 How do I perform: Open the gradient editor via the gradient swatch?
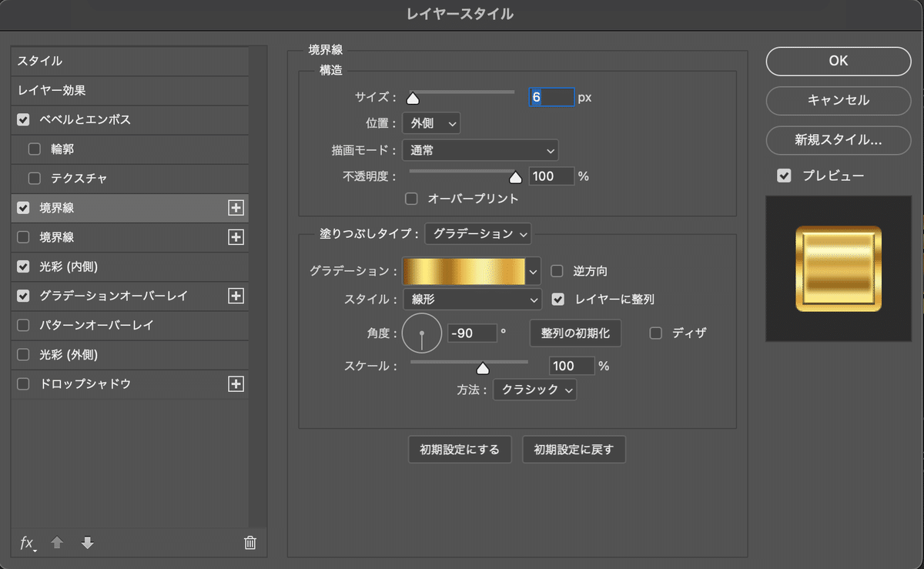[x=466, y=271]
